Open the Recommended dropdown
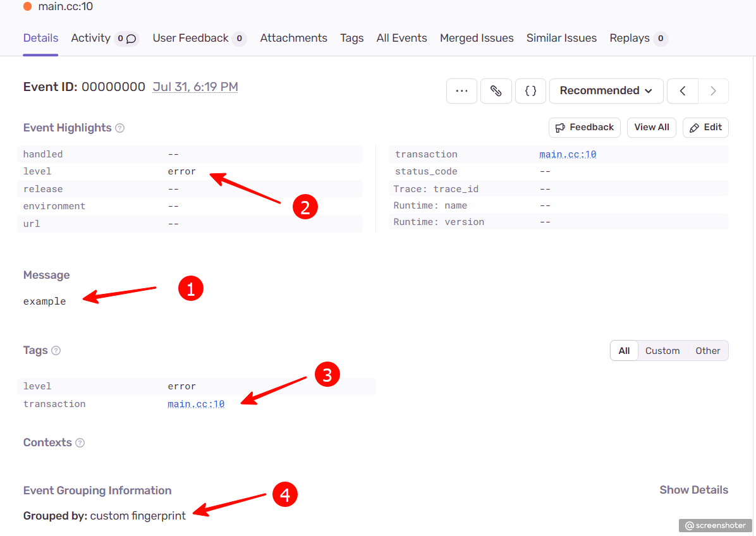The width and height of the screenshot is (756, 536). 606,91
